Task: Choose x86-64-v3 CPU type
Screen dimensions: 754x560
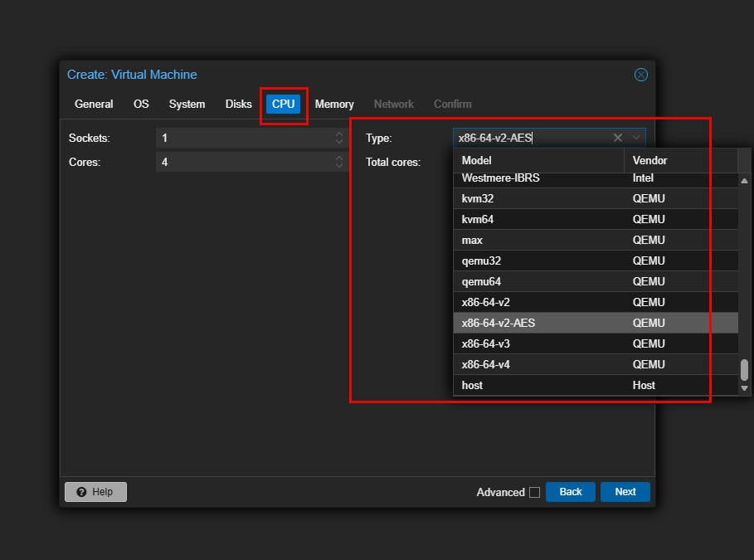Action: pyautogui.click(x=596, y=343)
